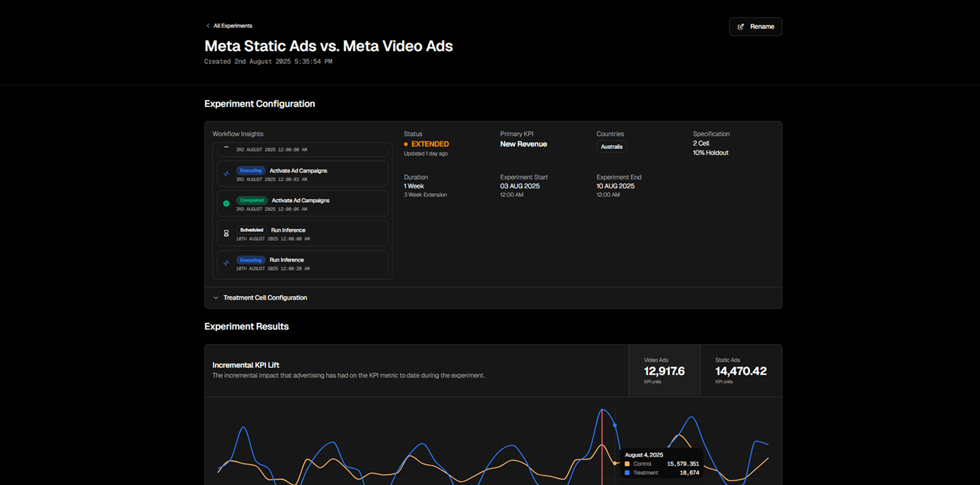Click the Executing badge on Activate Ad Campaigns
This screenshot has height=485, width=980.
point(251,171)
